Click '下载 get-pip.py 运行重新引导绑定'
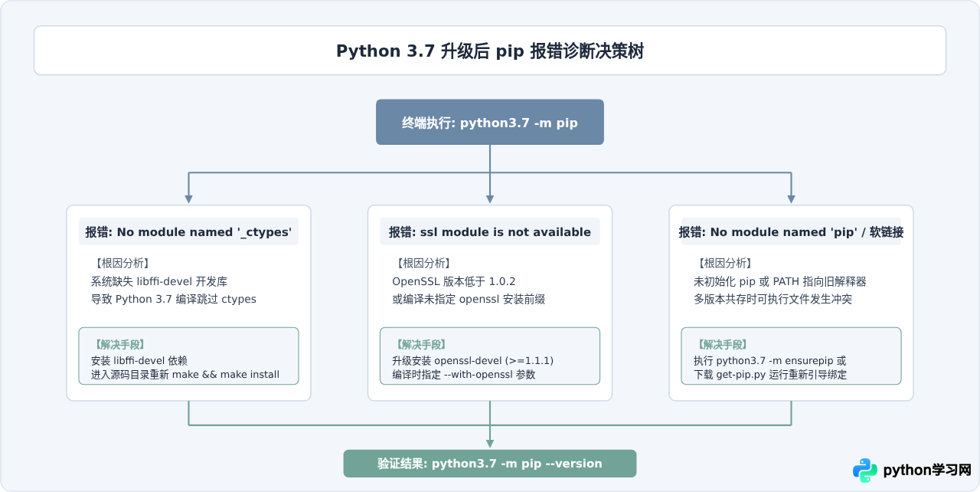The width and height of the screenshot is (980, 492). (x=769, y=375)
